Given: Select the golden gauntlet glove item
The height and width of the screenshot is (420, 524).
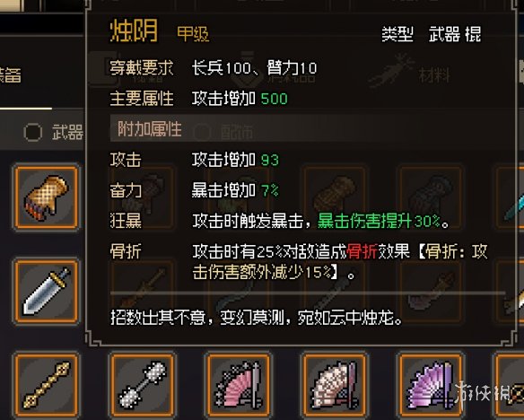Looking at the screenshot, I should 46,197.
